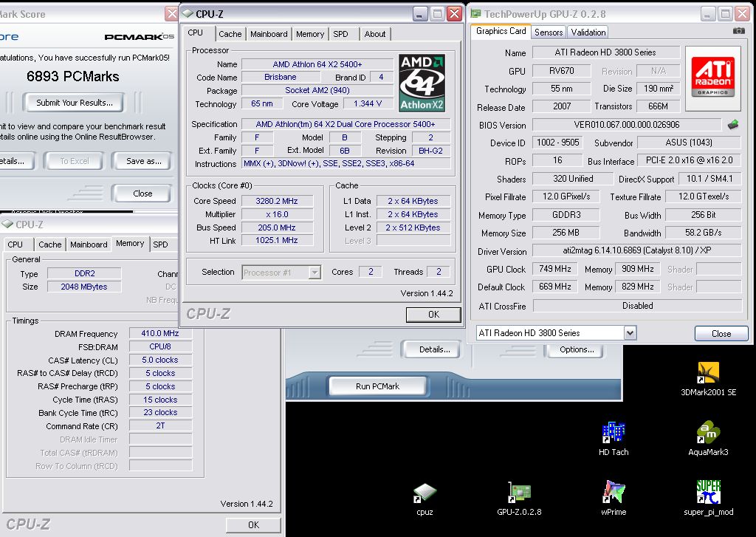The image size is (756, 537).
Task: Click the memory Size 2048 MBytes value
Action: pos(84,287)
